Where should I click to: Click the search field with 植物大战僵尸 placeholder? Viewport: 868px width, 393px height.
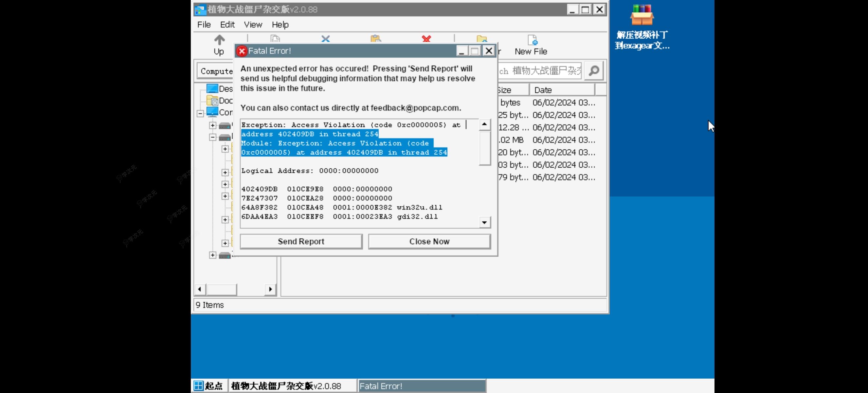(540, 70)
